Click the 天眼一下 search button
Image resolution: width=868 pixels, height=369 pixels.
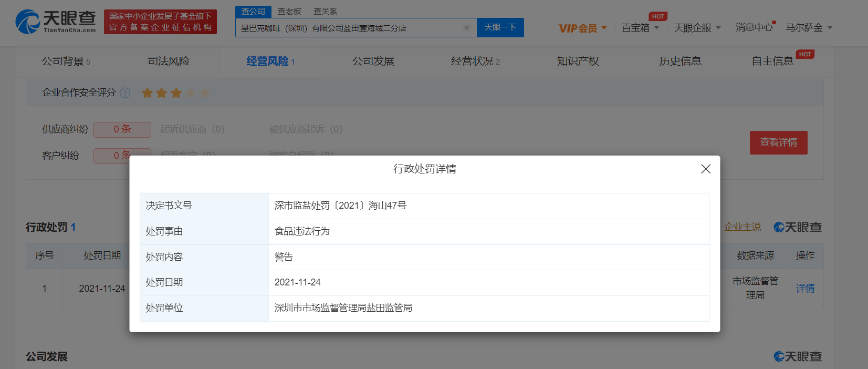click(500, 27)
